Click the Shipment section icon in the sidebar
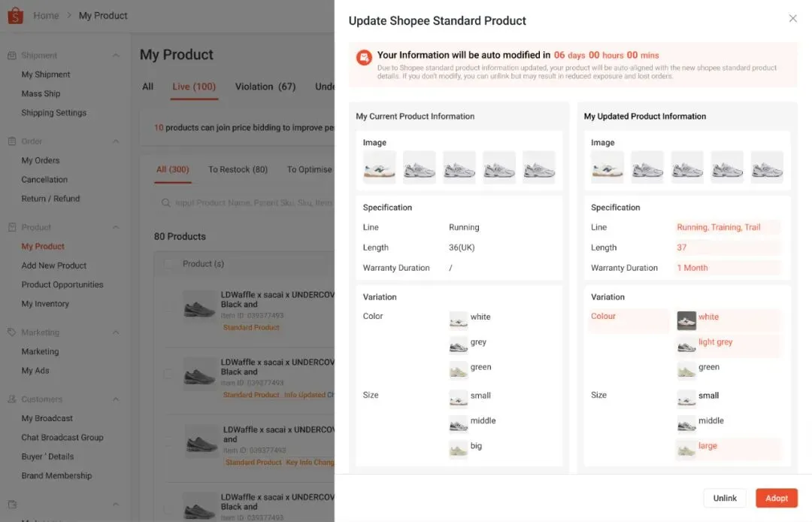812x522 pixels. (11, 55)
